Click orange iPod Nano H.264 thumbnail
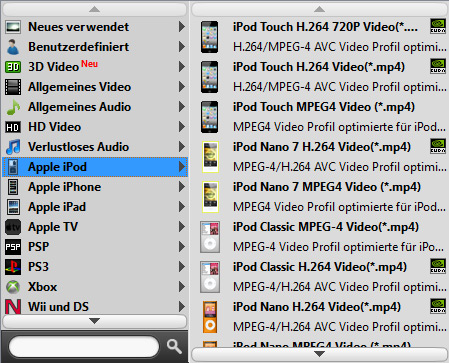Screen dimensions: 449x363 pos(210,317)
